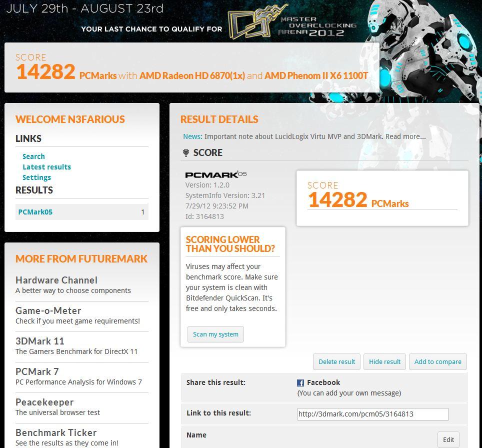
Task: Open PCMark 7 link
Action: point(37,371)
